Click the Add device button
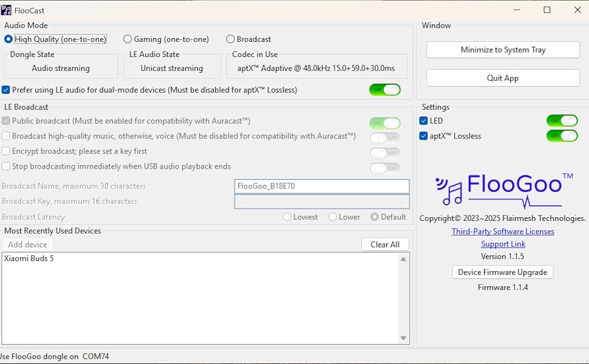Image resolution: width=589 pixels, height=364 pixels. click(28, 244)
